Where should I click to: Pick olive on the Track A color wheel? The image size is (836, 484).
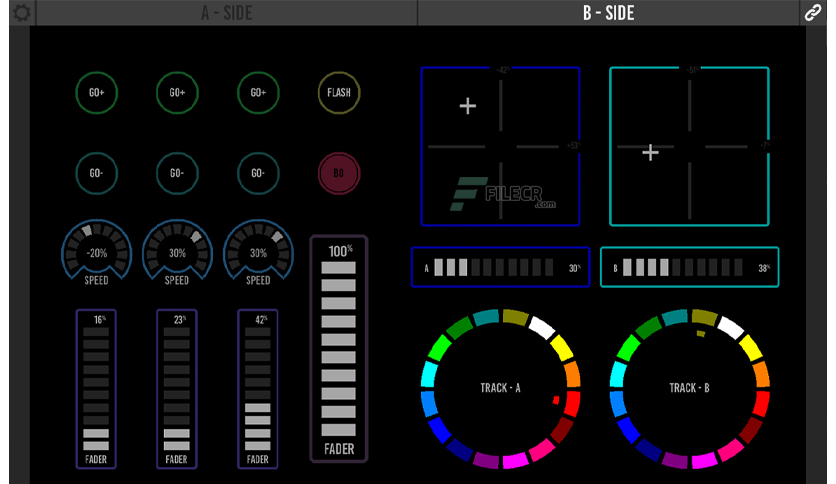pyautogui.click(x=515, y=317)
